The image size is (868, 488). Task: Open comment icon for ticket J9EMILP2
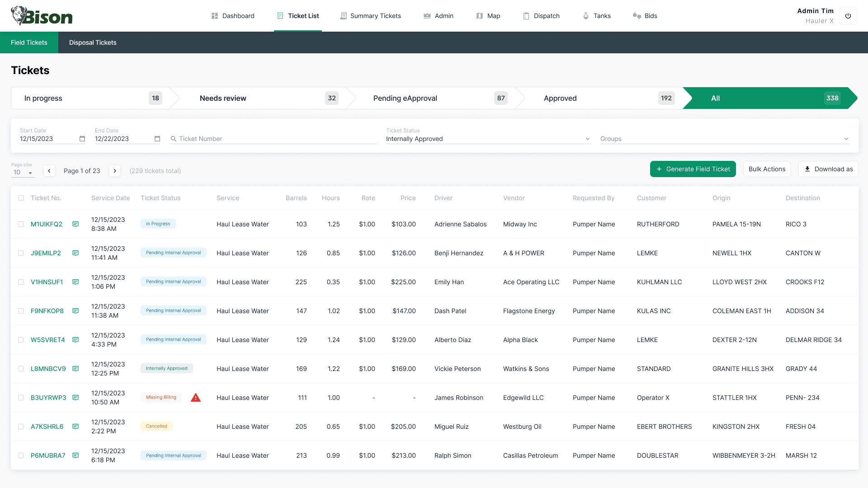[x=75, y=253]
